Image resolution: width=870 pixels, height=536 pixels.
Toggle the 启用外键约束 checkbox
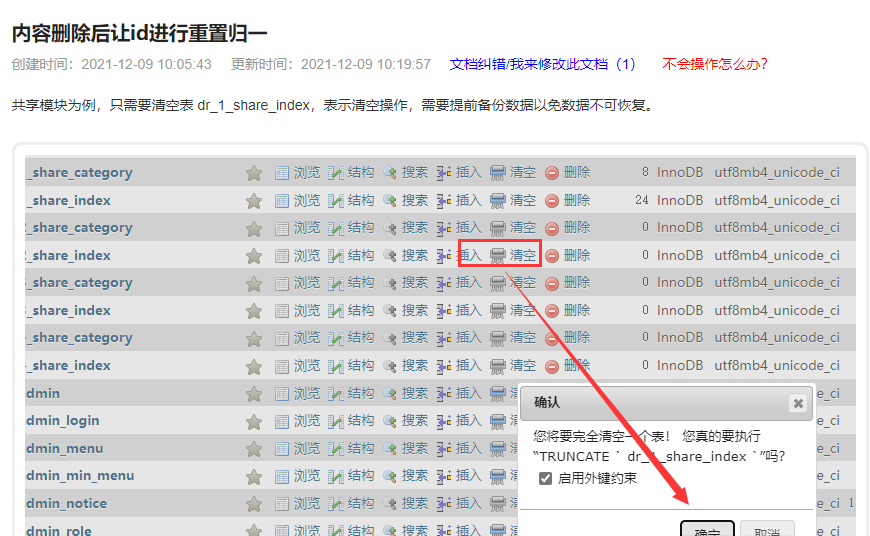(x=545, y=478)
